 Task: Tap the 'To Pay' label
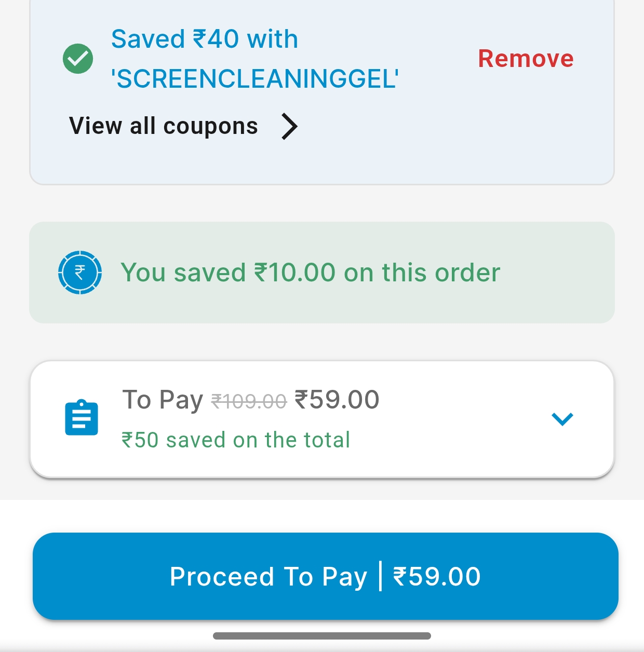163,400
